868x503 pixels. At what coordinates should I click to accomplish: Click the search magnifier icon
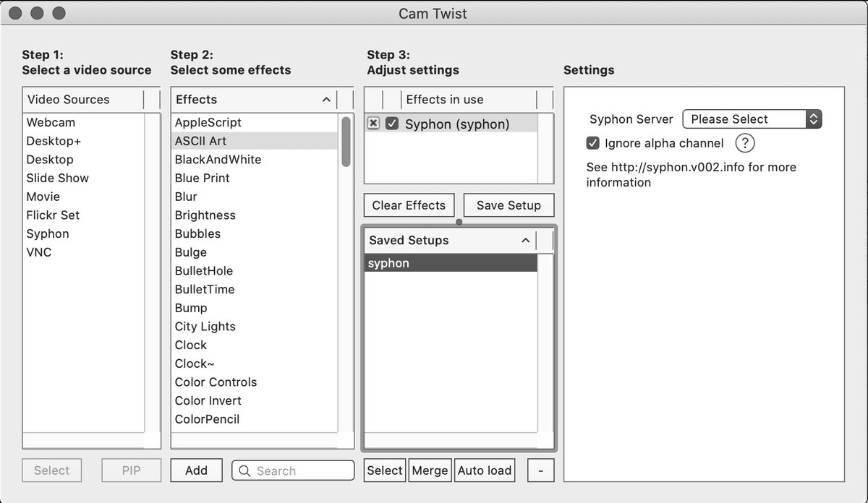click(244, 470)
